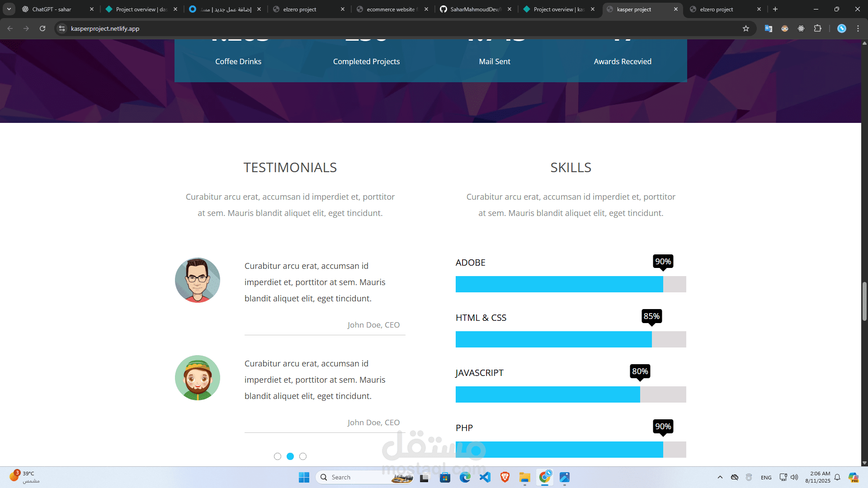The height and width of the screenshot is (488, 868).
Task: Select the third testimonial slider dot
Action: [x=303, y=456]
